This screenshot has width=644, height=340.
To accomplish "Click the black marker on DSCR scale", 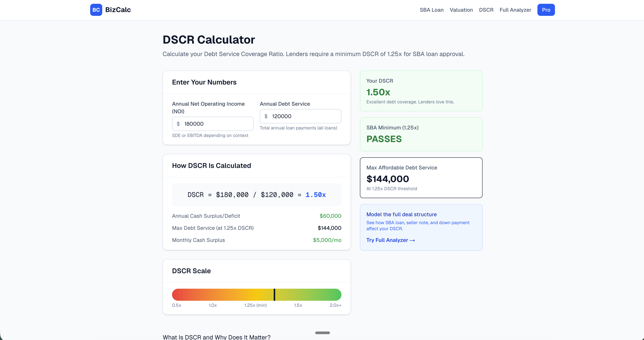I will pyautogui.click(x=274, y=295).
